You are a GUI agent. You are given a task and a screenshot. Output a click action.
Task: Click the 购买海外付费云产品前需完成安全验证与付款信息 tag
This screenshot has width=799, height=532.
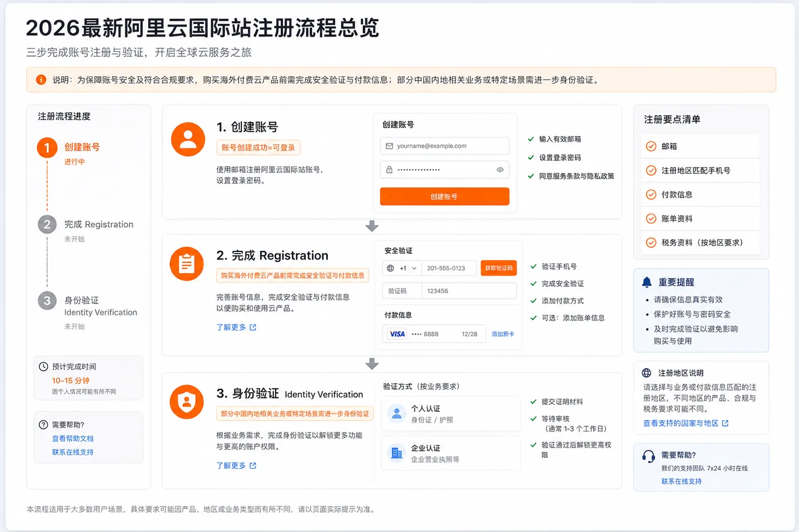[x=293, y=275]
